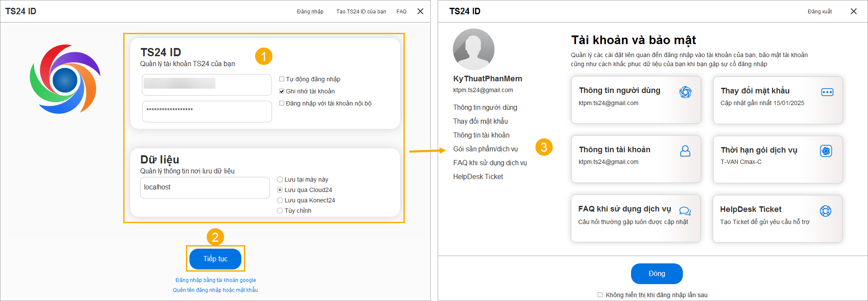Check Không hiển thị khi đăng nhập lần sau

pyautogui.click(x=600, y=295)
